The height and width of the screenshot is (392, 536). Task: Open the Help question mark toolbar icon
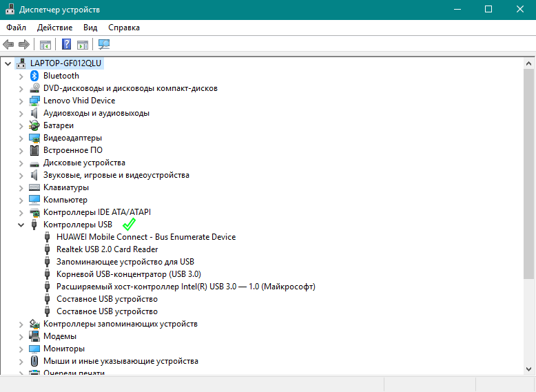pyautogui.click(x=66, y=44)
